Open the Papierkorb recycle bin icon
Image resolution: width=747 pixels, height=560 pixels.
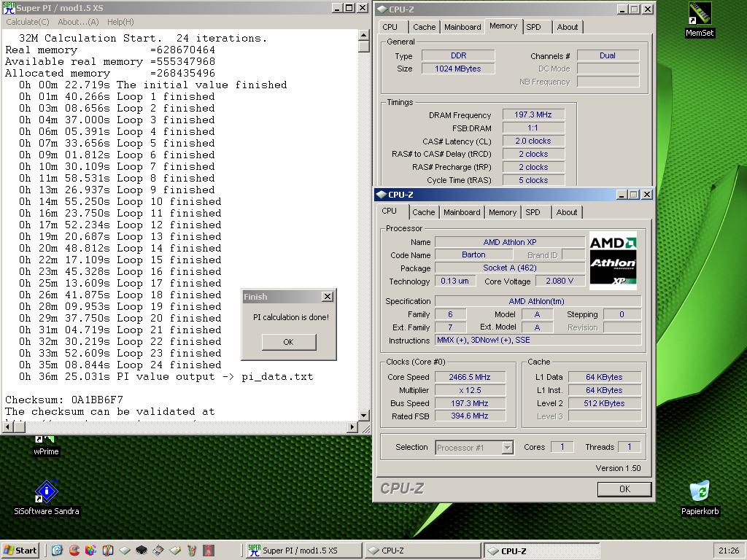tap(700, 497)
